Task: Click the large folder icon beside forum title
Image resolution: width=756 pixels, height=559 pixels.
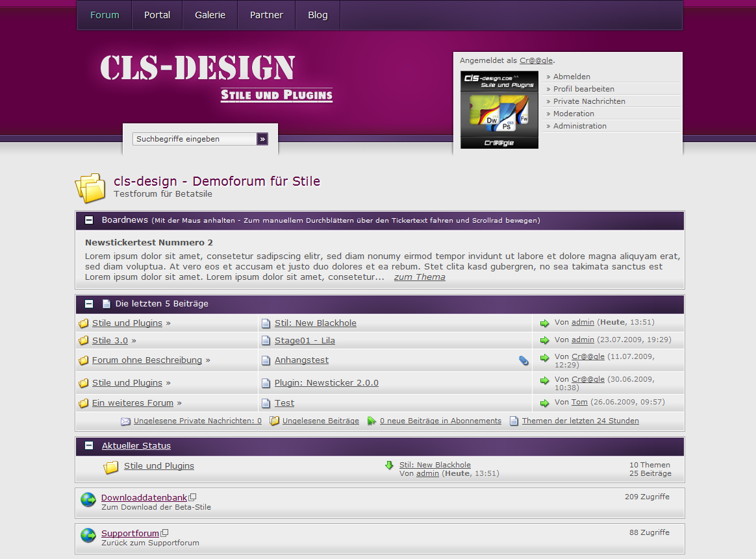Action: [x=90, y=188]
